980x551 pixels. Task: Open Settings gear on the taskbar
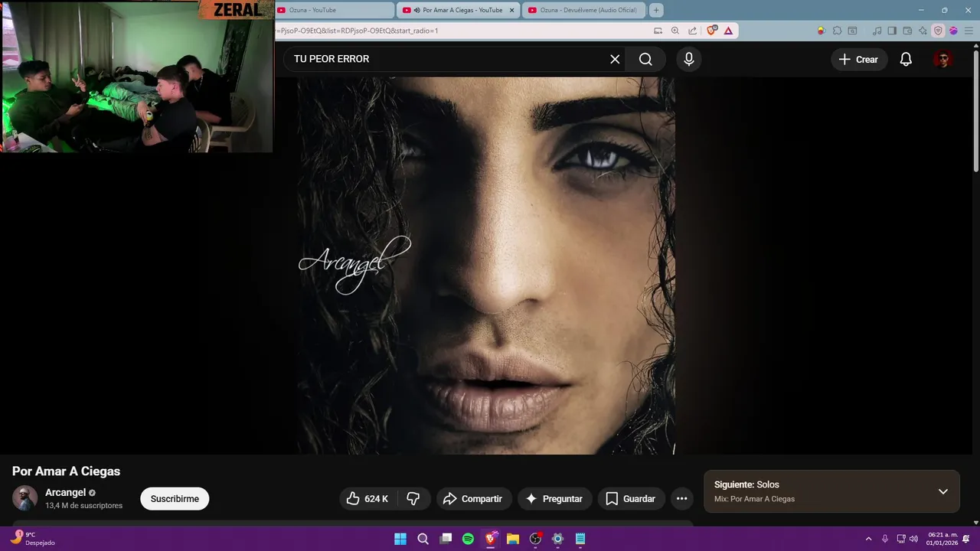557,539
